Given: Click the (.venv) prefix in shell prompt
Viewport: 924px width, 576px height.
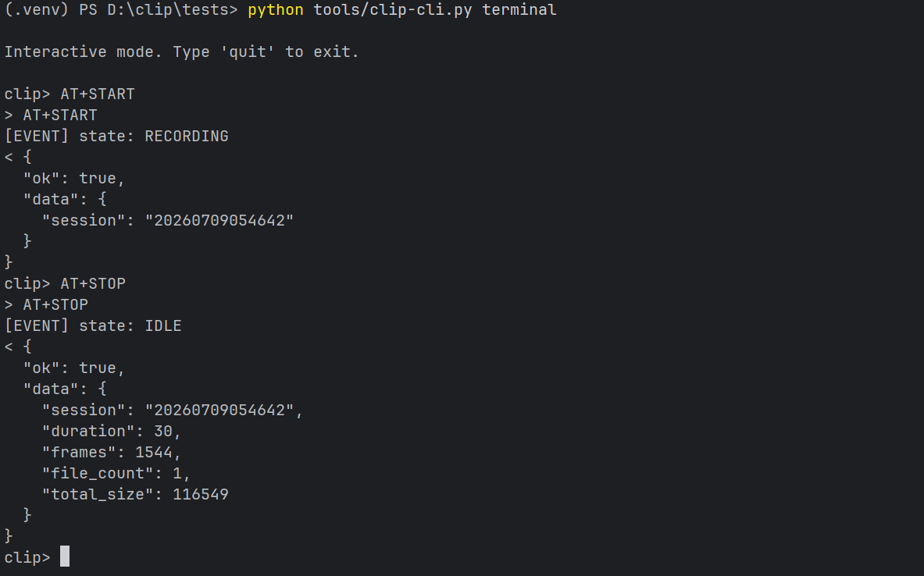Looking at the screenshot, I should point(37,10).
